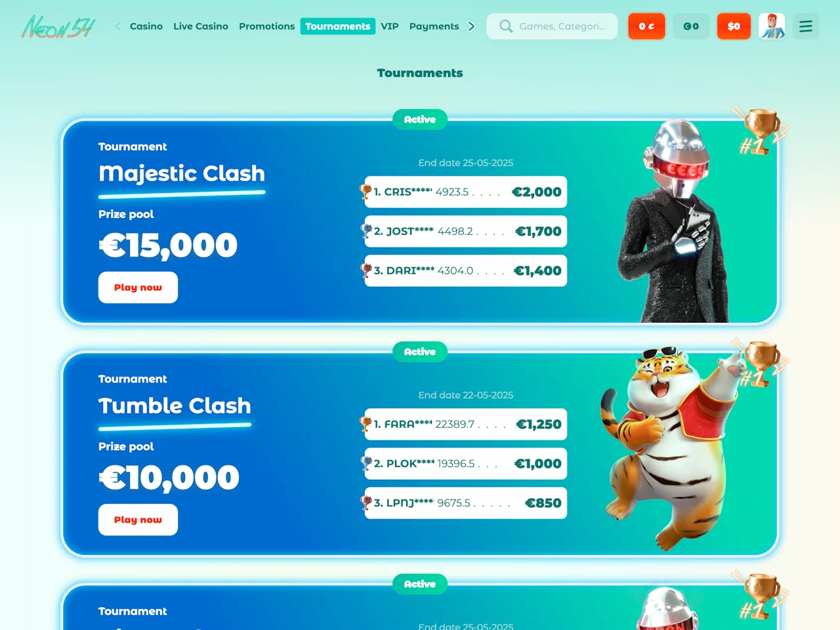The width and height of the screenshot is (840, 630).
Task: Expand nav menu with right chevron
Action: 471,26
